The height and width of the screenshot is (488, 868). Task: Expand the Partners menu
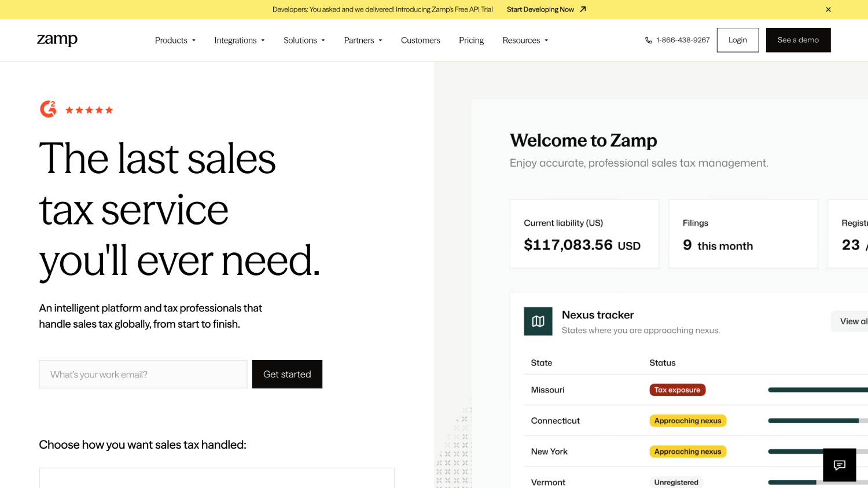click(x=363, y=41)
